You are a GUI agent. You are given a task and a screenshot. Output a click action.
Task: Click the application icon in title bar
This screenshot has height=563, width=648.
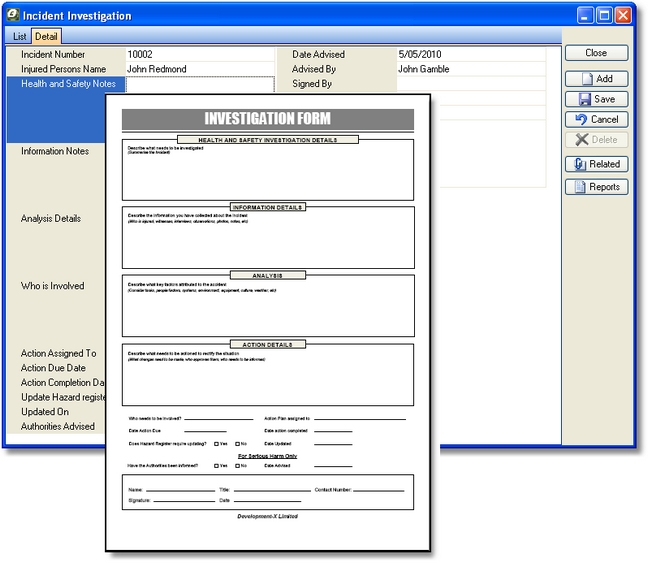(12, 15)
